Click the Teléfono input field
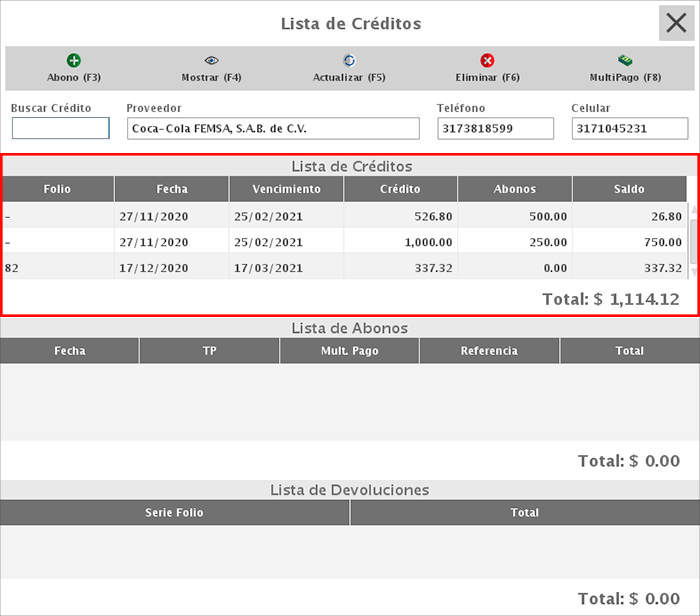The width and height of the screenshot is (700, 616). click(x=495, y=129)
